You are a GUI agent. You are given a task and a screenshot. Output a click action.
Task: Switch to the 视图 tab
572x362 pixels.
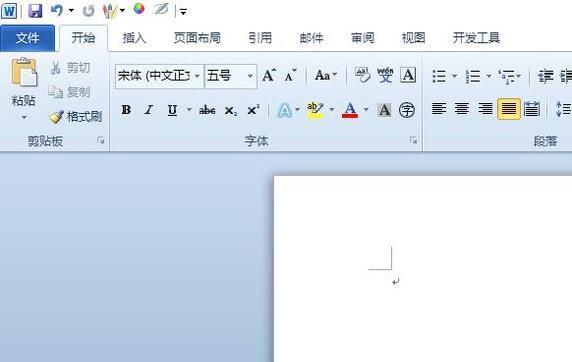(x=413, y=38)
